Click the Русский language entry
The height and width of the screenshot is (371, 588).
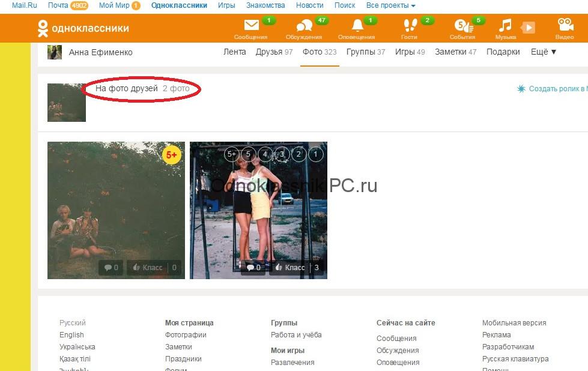coord(73,322)
